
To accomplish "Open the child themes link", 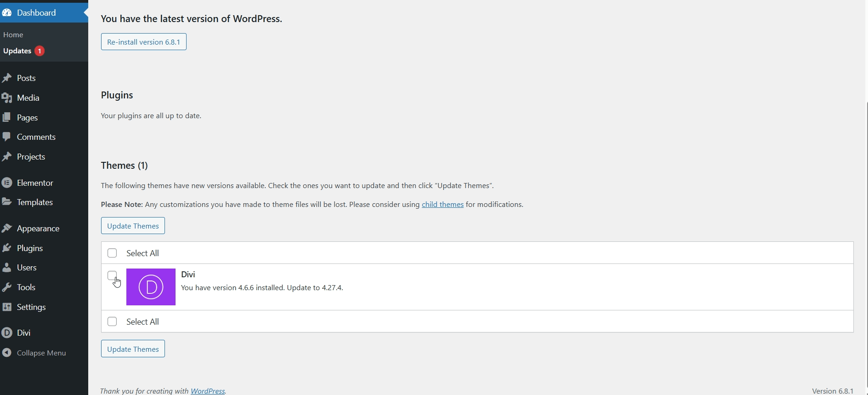I will (443, 205).
